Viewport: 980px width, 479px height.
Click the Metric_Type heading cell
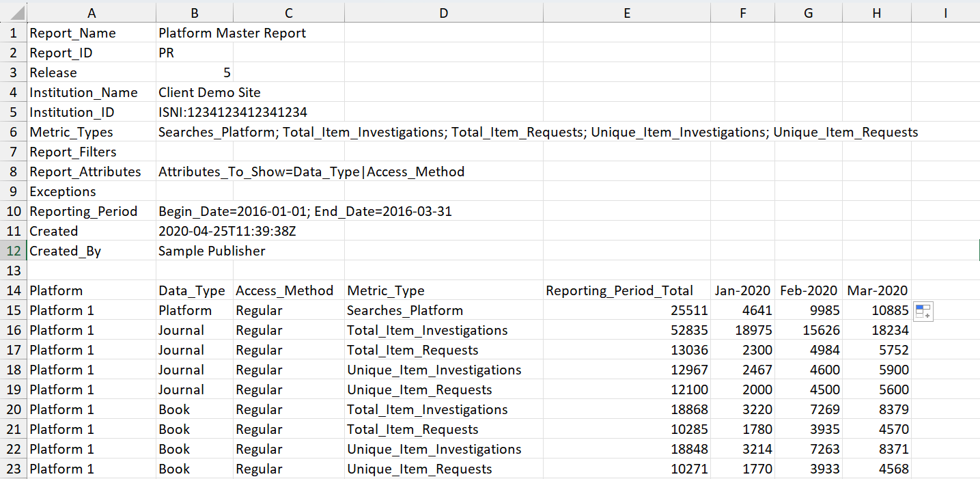point(443,290)
